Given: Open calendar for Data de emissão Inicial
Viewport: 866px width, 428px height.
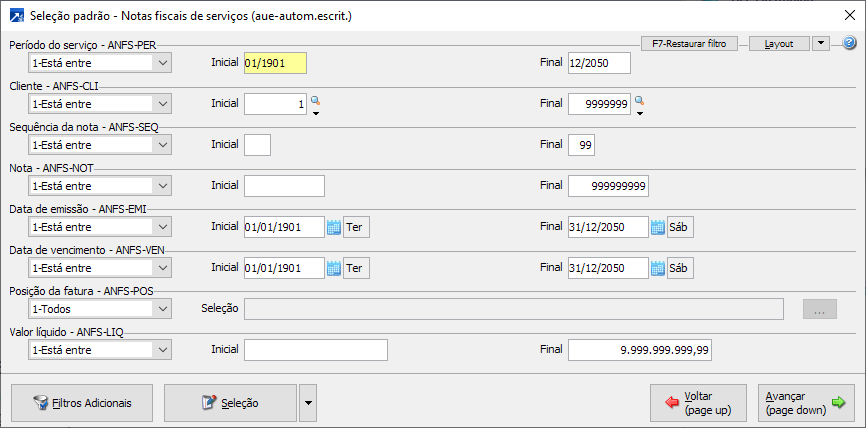Looking at the screenshot, I should 334,227.
